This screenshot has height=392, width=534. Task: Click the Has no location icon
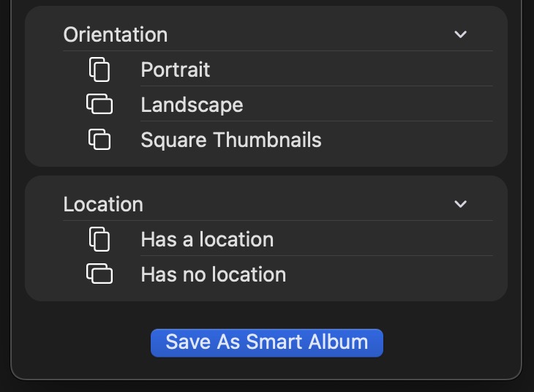pos(99,274)
